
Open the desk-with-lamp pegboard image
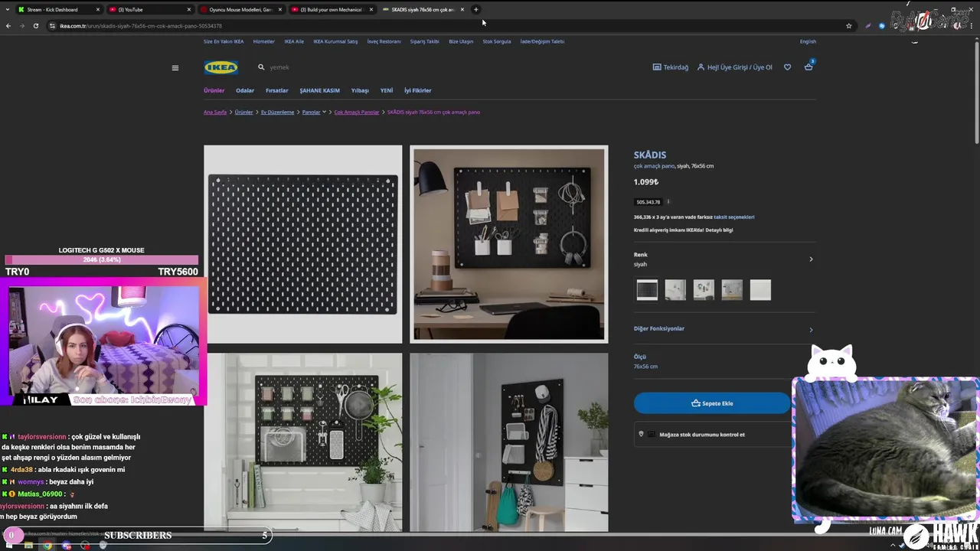pyautogui.click(x=509, y=244)
